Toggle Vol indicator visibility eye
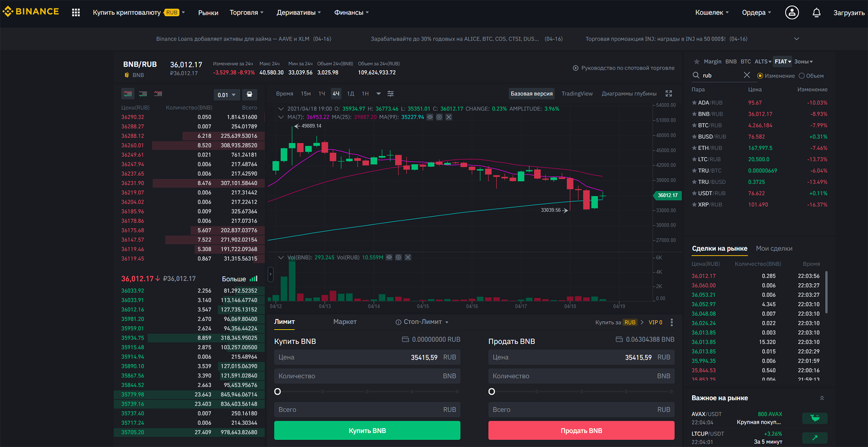Screen dimensions: 868x447 [389, 257]
